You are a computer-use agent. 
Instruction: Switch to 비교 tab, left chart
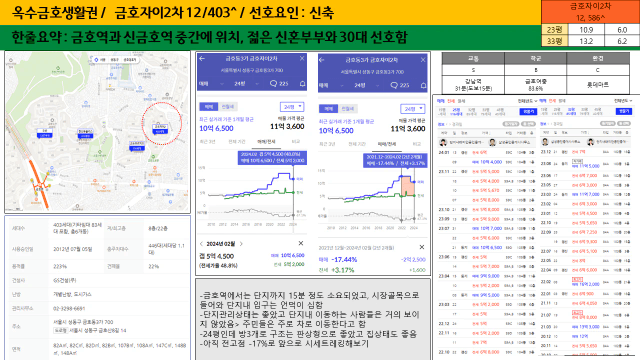296,141
